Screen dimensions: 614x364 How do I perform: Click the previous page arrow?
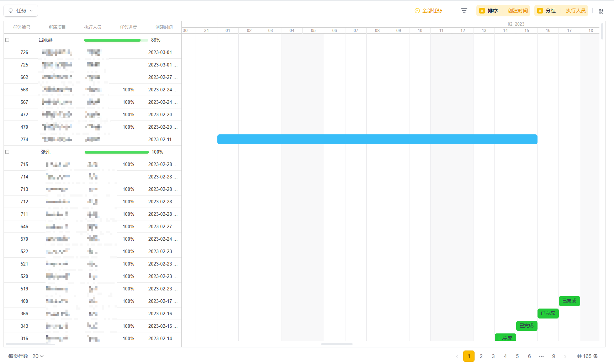tap(457, 356)
